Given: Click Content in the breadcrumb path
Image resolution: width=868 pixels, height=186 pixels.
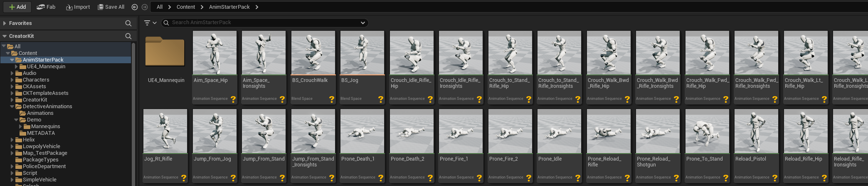Looking at the screenshot, I should [x=185, y=7].
